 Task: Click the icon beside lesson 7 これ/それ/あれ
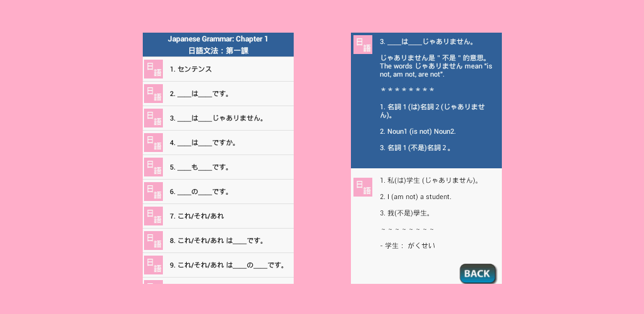[153, 216]
